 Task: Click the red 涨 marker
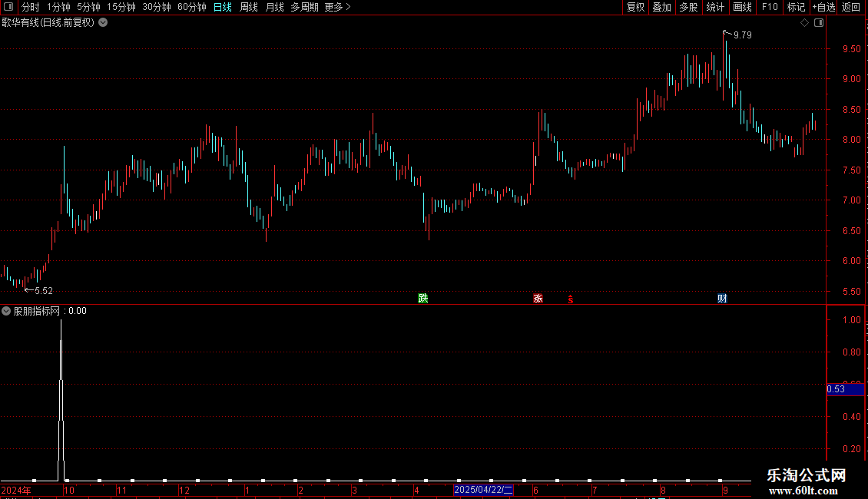coord(538,298)
